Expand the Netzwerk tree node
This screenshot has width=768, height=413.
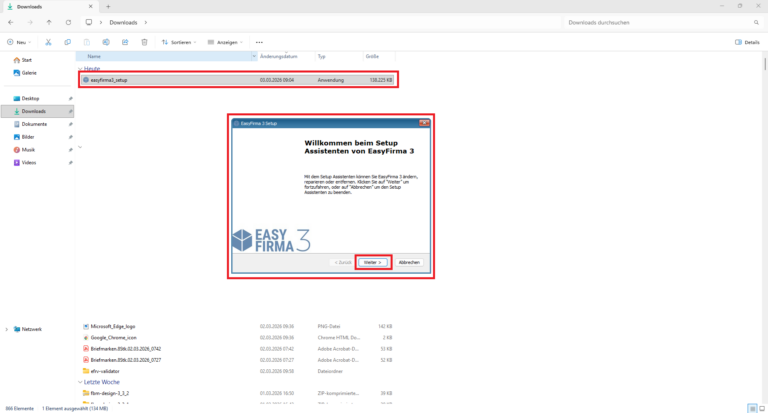6,329
